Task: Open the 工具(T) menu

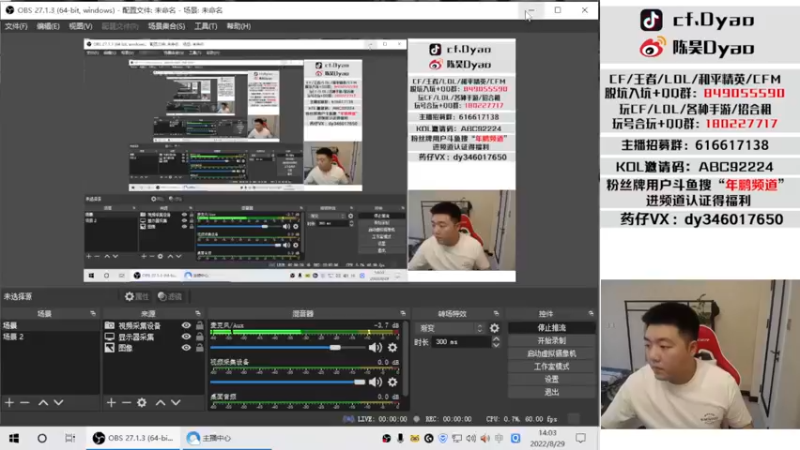Action: click(x=206, y=26)
